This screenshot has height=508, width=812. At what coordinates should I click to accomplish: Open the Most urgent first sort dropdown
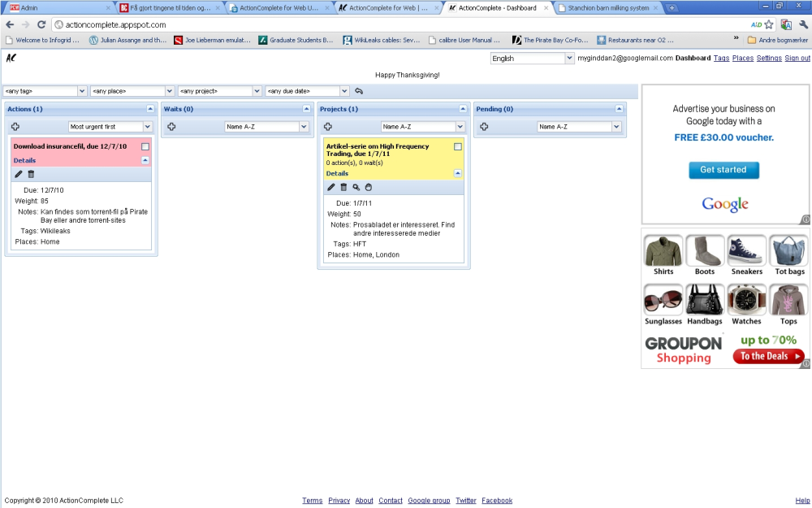click(x=110, y=127)
